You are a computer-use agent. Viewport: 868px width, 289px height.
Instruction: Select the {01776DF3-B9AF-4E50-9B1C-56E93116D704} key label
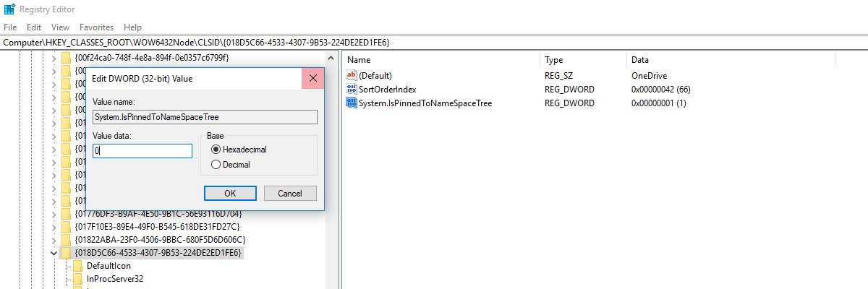(158, 214)
